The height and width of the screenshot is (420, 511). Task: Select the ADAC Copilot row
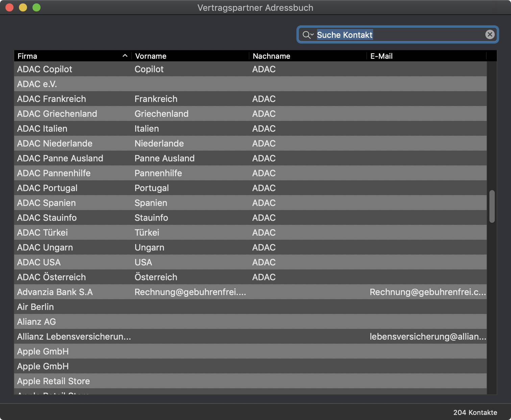pos(250,69)
